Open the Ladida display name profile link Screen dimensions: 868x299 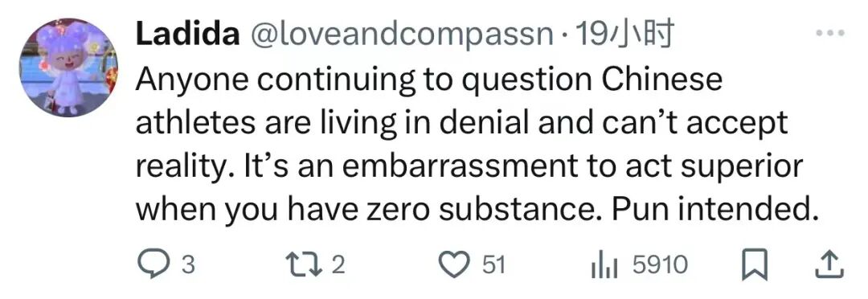click(187, 35)
